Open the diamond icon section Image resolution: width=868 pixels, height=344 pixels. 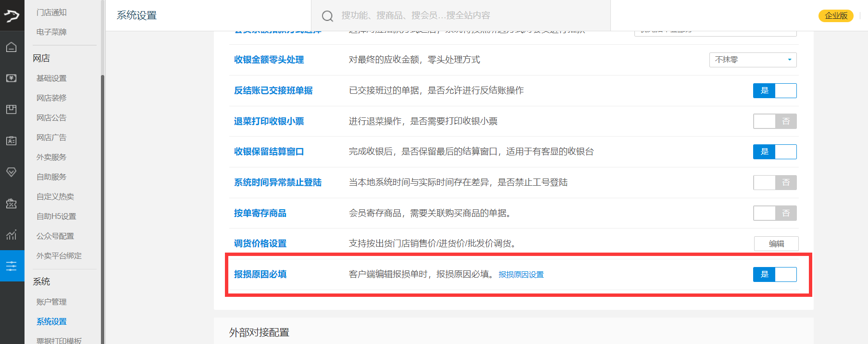pyautogui.click(x=12, y=172)
